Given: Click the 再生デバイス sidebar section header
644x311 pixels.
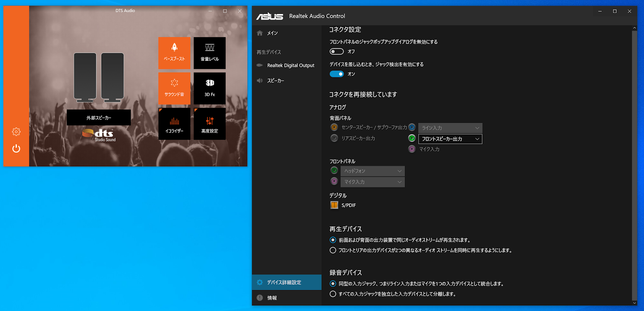Looking at the screenshot, I should coord(269,52).
